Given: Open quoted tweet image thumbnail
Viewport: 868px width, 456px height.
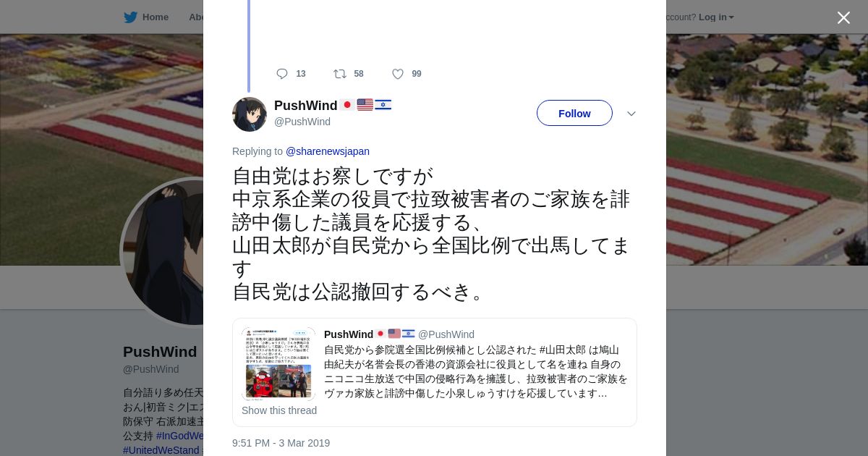Looking at the screenshot, I should [278, 363].
